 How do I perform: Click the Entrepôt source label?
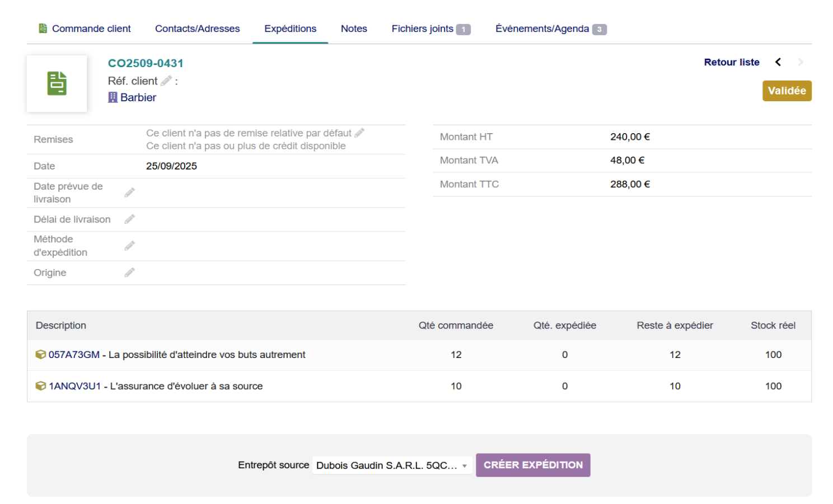(273, 465)
